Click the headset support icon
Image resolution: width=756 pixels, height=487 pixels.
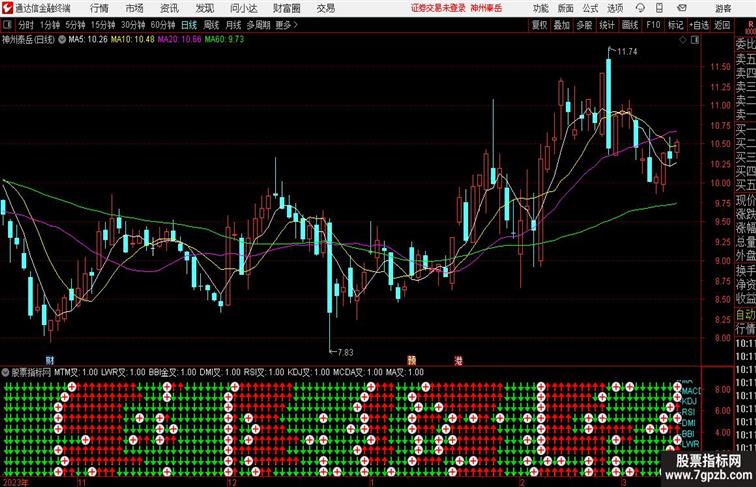640,8
